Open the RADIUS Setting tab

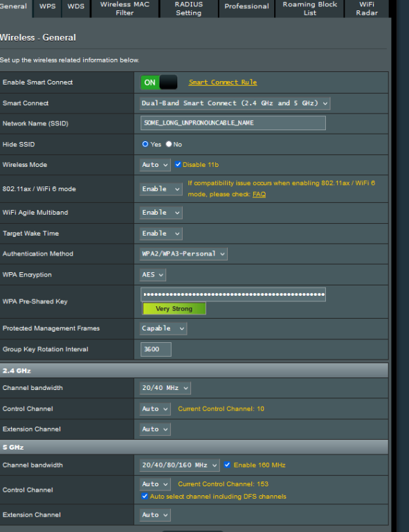coord(189,8)
